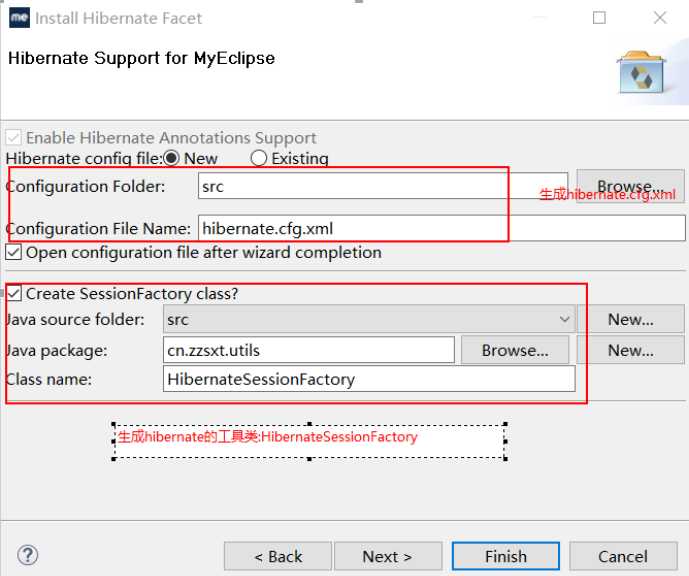Click the 'Configuration Folder:' label
The height and width of the screenshot is (576, 689).
pos(86,186)
